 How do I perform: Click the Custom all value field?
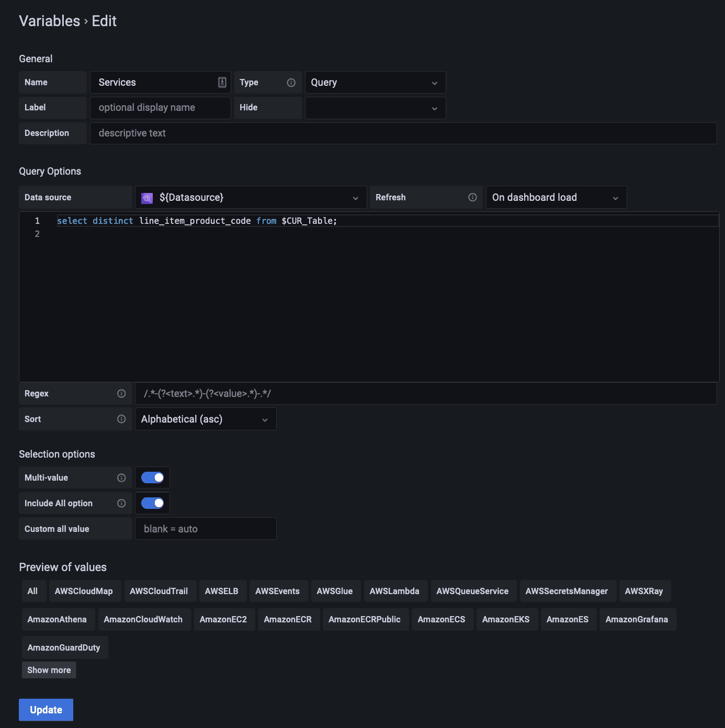tap(206, 529)
